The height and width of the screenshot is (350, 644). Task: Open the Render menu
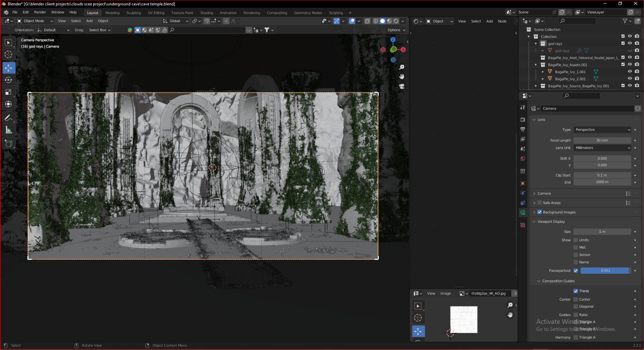coord(40,12)
